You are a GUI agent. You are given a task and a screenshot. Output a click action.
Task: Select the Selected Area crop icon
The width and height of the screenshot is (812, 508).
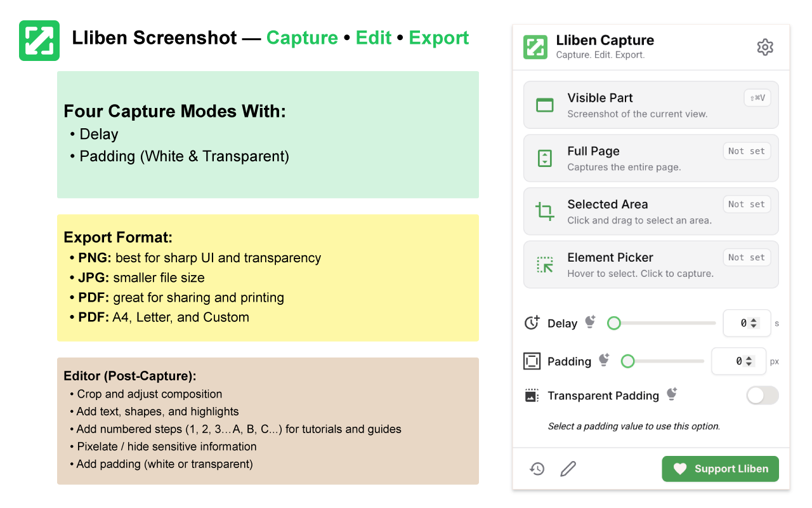coord(545,211)
